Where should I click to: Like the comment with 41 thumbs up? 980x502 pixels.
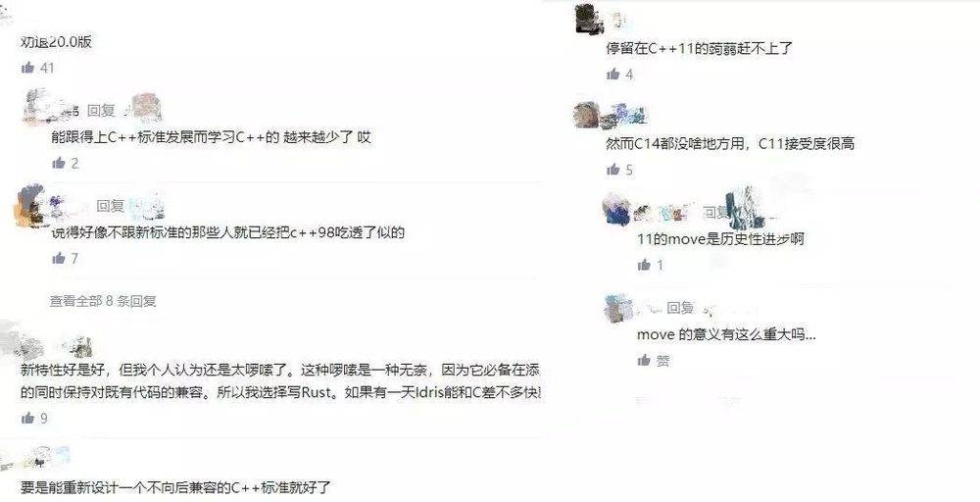tap(27, 68)
